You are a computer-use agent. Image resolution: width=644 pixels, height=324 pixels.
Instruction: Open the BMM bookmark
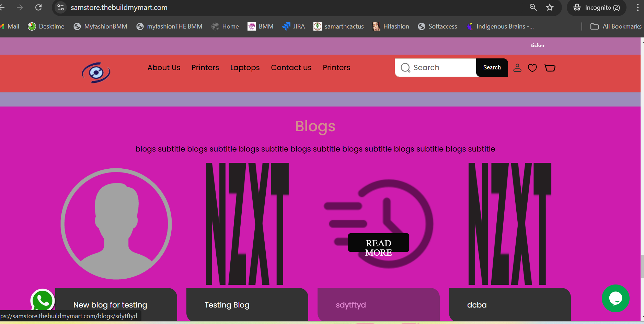tap(261, 26)
